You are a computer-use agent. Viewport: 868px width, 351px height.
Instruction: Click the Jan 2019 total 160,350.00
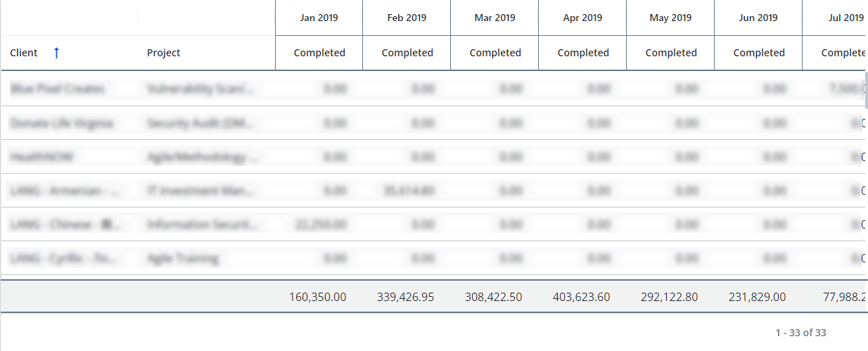point(317,297)
